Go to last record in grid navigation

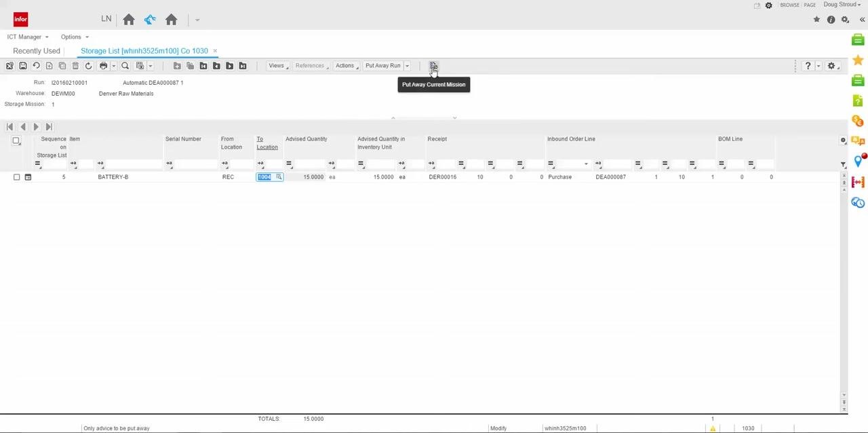point(48,127)
